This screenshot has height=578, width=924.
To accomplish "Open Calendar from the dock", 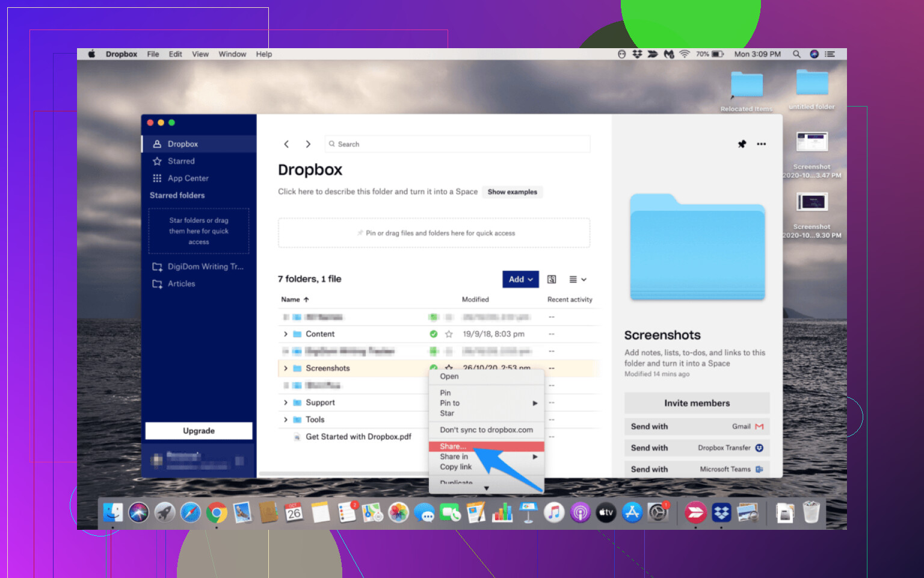I will tap(294, 512).
